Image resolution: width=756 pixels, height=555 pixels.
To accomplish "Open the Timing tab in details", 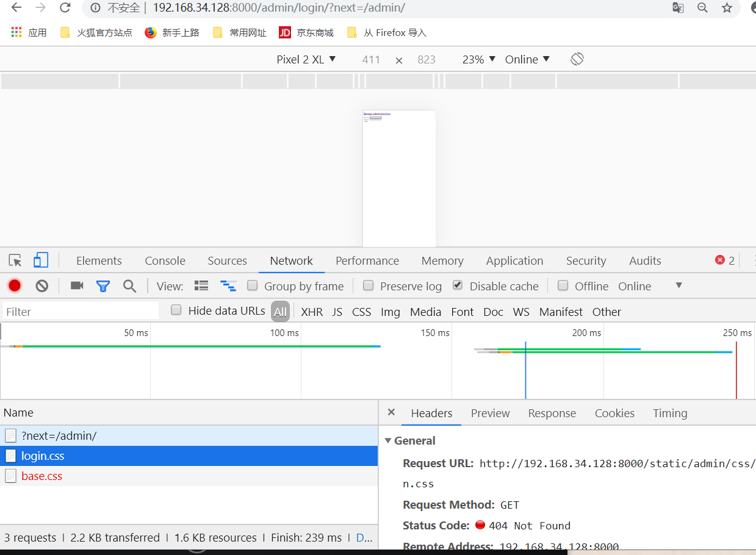I will click(x=670, y=413).
